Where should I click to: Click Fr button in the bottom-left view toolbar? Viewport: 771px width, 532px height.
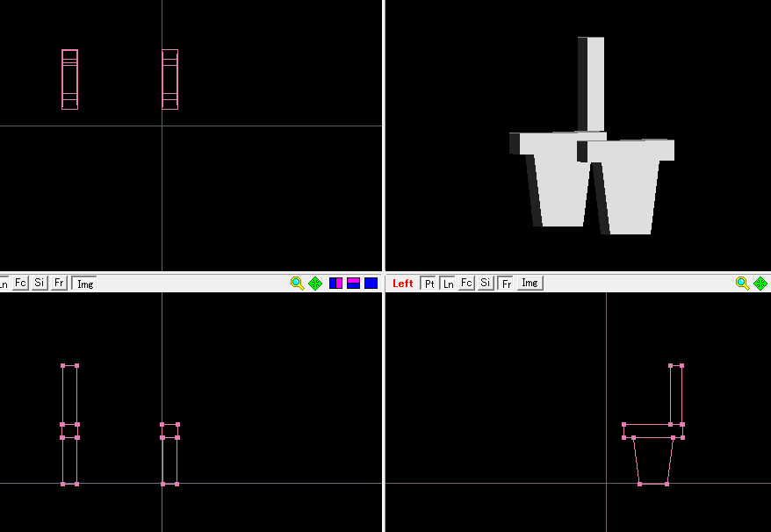[59, 283]
